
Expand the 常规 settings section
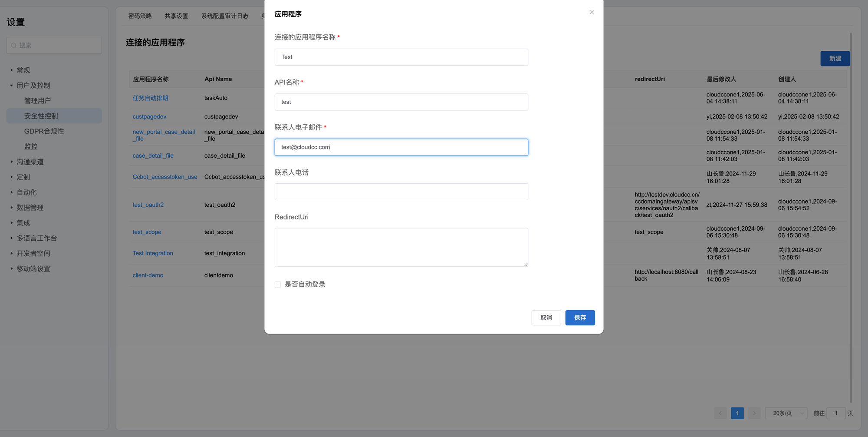(x=12, y=70)
